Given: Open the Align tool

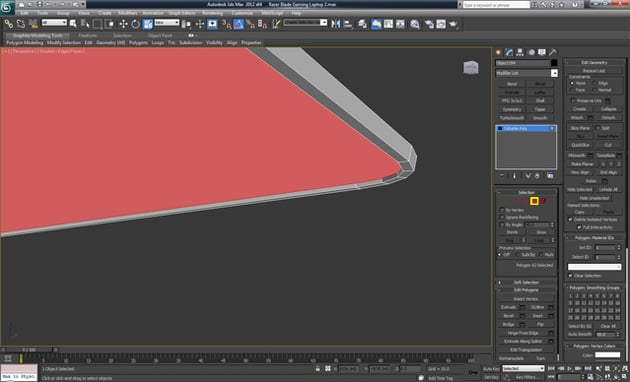Looking at the screenshot, I should pos(348,24).
